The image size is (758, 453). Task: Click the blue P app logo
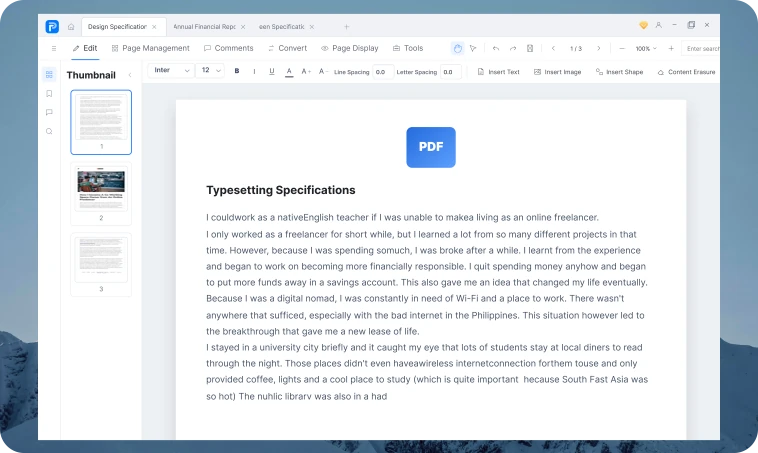point(52,27)
